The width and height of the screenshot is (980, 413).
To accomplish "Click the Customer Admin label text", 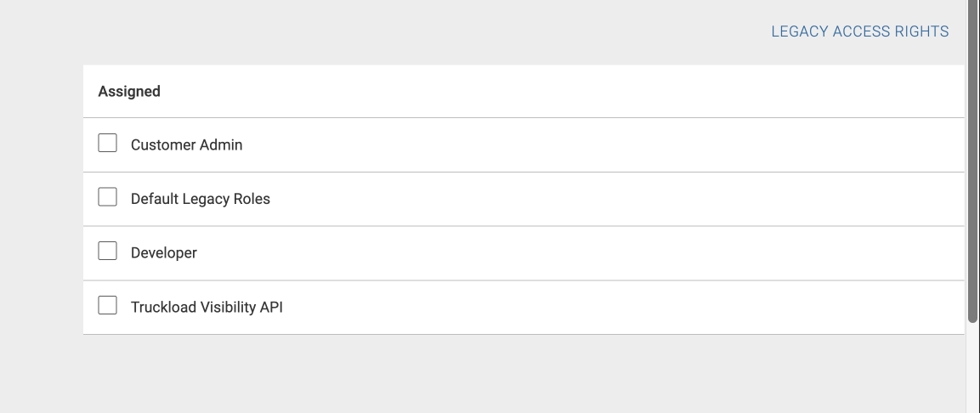I will click(186, 145).
